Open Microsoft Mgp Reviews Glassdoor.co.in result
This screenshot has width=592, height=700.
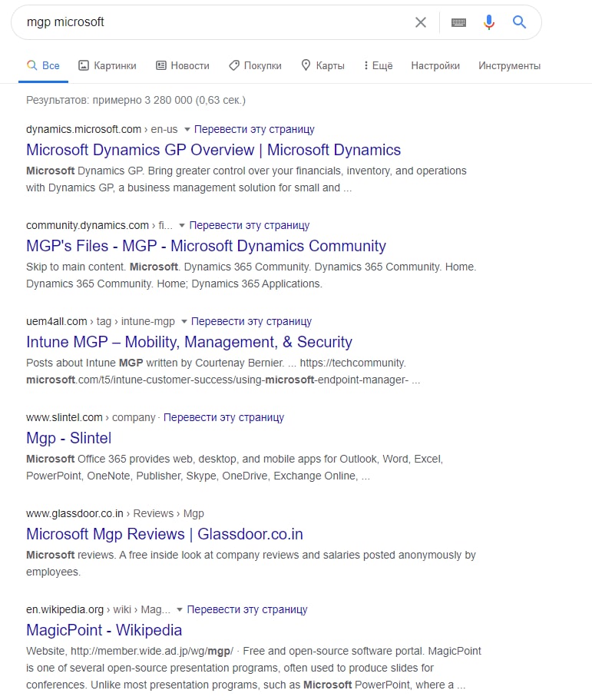(x=164, y=534)
